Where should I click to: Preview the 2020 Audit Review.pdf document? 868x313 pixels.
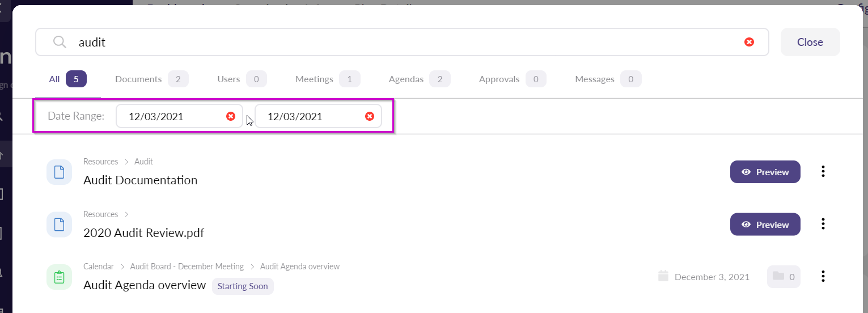pos(765,225)
